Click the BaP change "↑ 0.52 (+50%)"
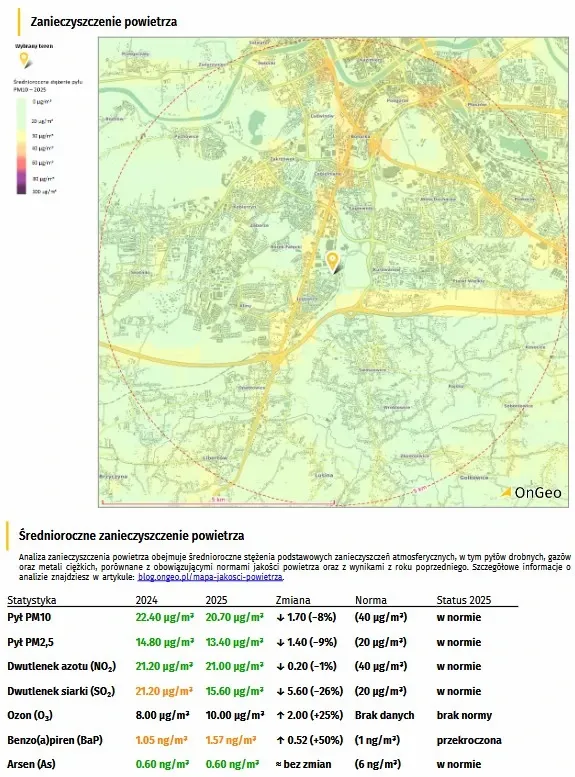The height and width of the screenshot is (777, 575). point(310,740)
